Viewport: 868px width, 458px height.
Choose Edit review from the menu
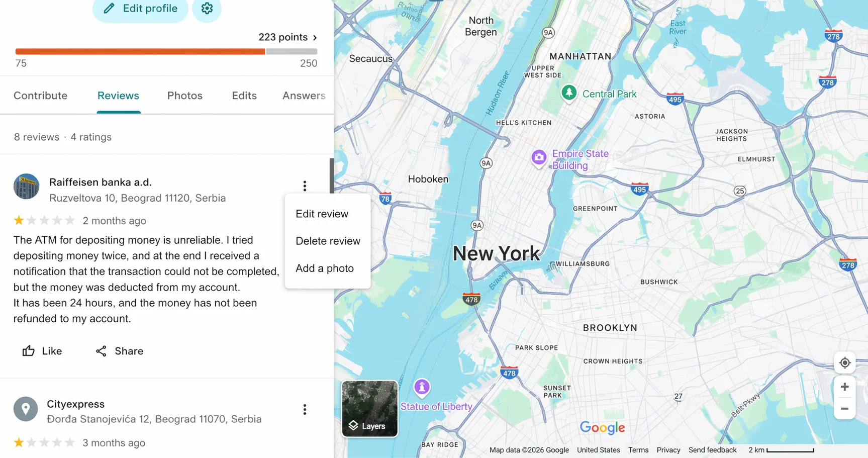pyautogui.click(x=327, y=214)
